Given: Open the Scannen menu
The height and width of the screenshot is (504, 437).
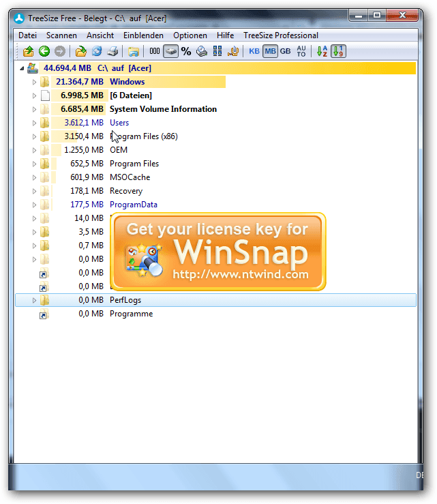Looking at the screenshot, I should pyautogui.click(x=61, y=35).
